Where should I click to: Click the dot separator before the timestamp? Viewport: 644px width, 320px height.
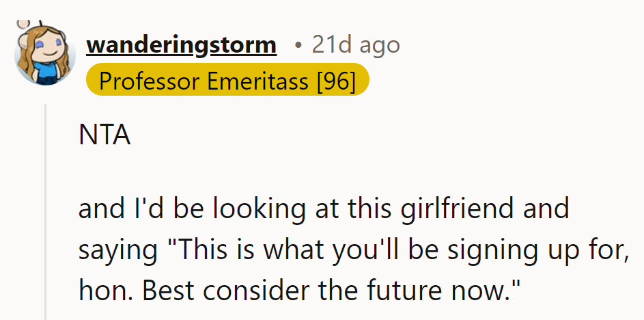[x=297, y=46]
